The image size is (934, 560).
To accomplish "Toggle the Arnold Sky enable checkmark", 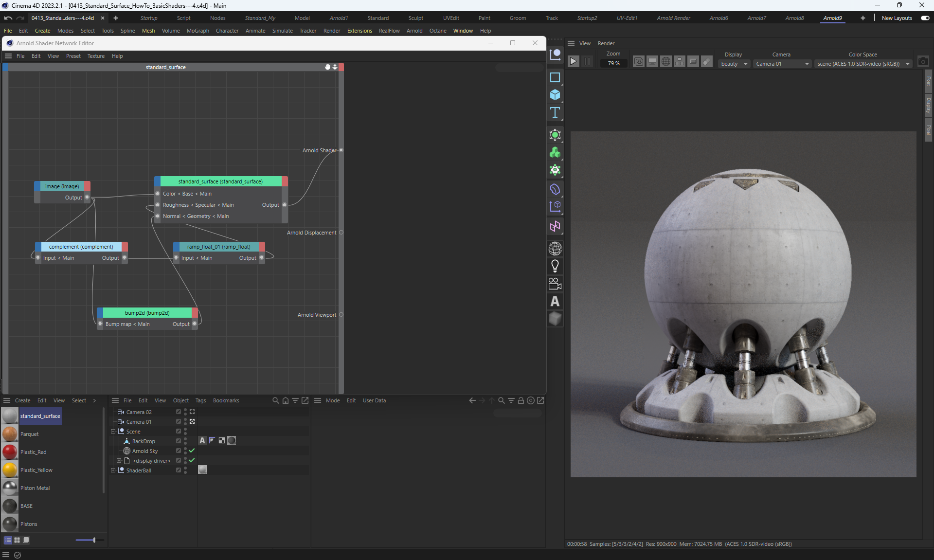I will [x=192, y=451].
